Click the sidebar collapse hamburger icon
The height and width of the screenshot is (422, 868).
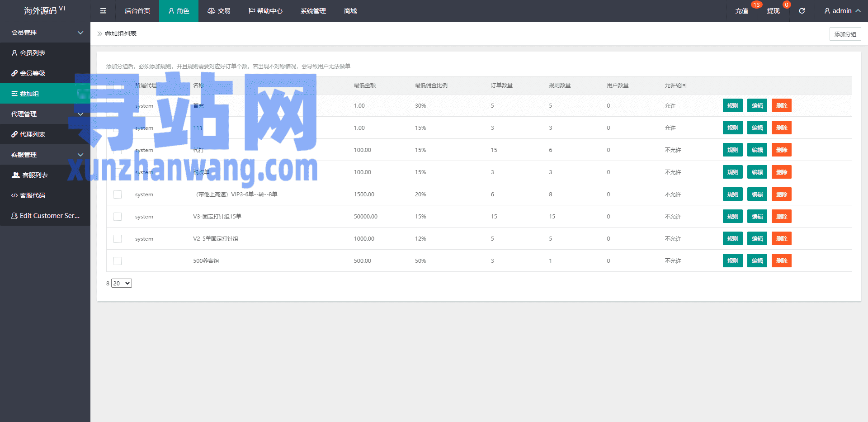tap(103, 11)
